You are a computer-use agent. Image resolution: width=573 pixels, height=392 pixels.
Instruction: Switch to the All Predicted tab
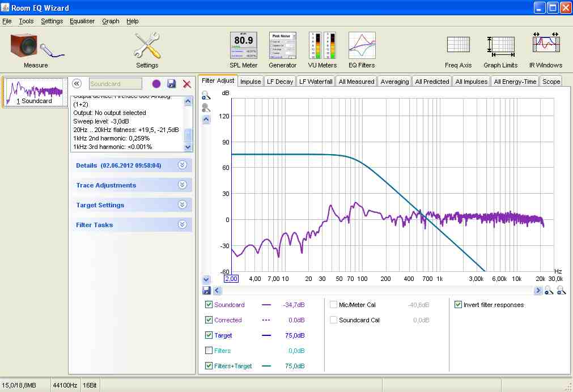tap(432, 82)
